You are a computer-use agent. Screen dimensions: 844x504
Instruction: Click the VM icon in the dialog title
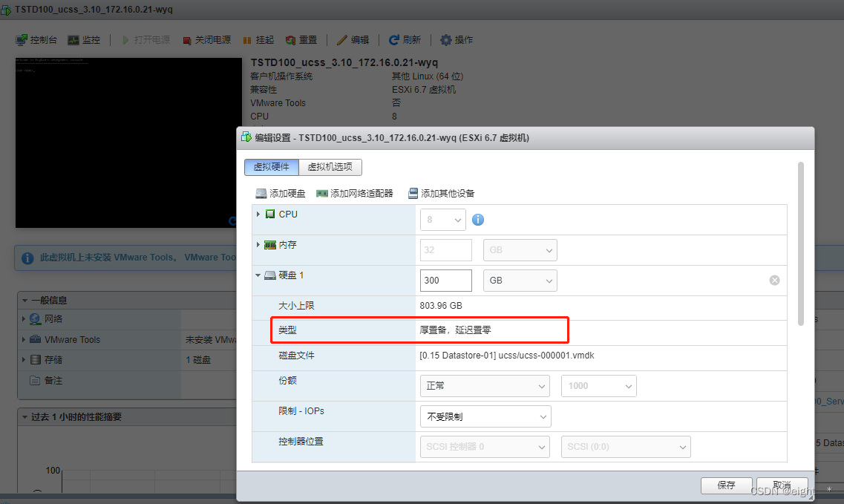(x=246, y=137)
